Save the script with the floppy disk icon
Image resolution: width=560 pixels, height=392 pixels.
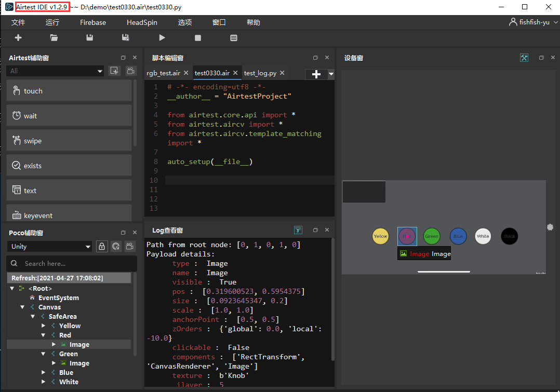(90, 38)
